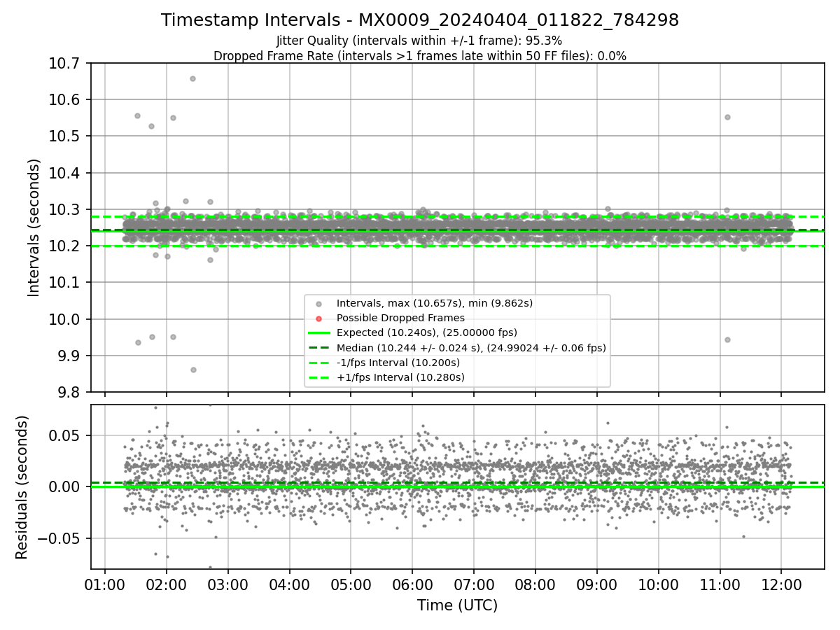Screen dimensions: 840x630
Task: Click the high outlier point near 11:00 at 10.55 seconds
Action: [x=727, y=117]
